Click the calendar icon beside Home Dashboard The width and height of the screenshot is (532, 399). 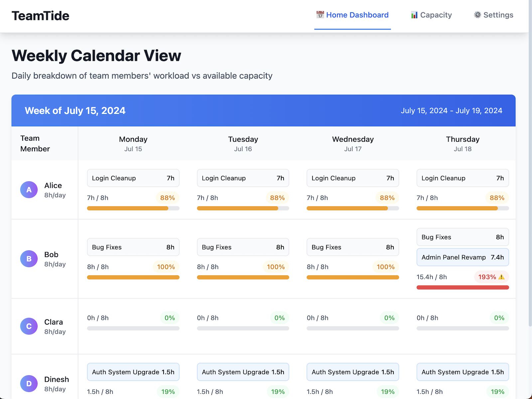tap(320, 15)
